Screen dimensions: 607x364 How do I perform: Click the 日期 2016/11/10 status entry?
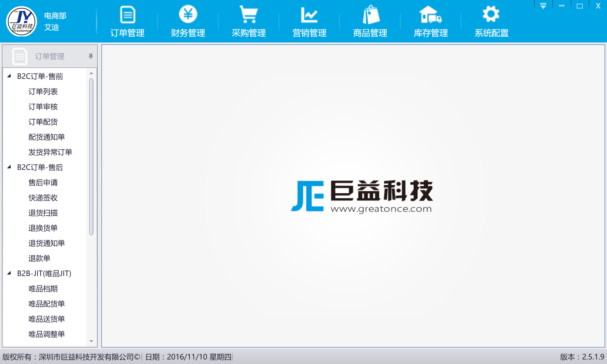tap(188, 357)
